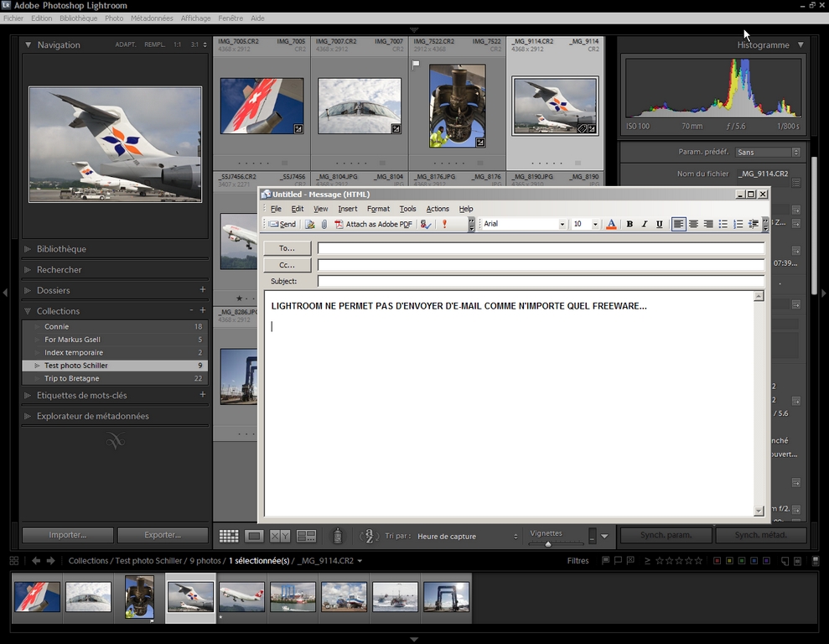The width and height of the screenshot is (829, 644).
Task: Click the Importer... button
Action: tap(68, 535)
